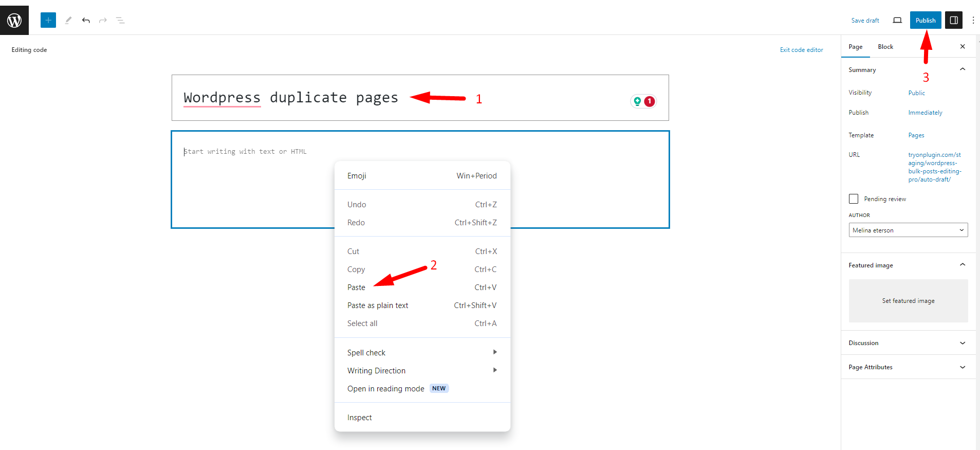The width and height of the screenshot is (980, 450).
Task: Open the Spell check submenu
Action: pyautogui.click(x=422, y=352)
